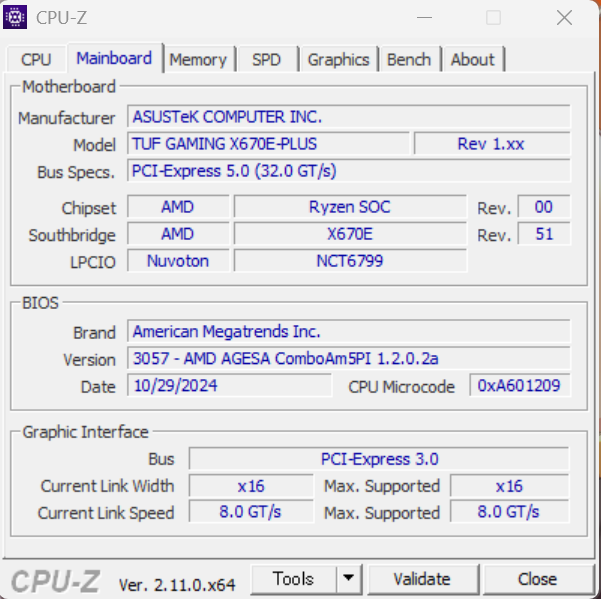
Task: Click the X670E southbridge value
Action: pos(350,234)
